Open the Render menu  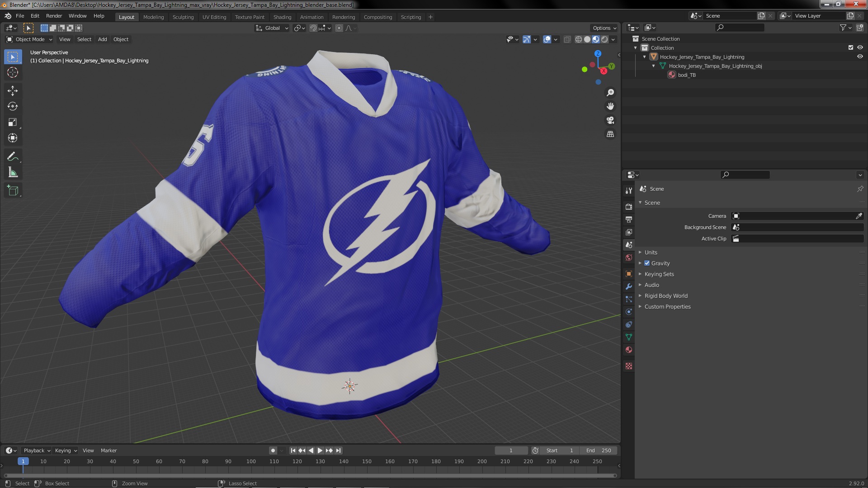(54, 16)
